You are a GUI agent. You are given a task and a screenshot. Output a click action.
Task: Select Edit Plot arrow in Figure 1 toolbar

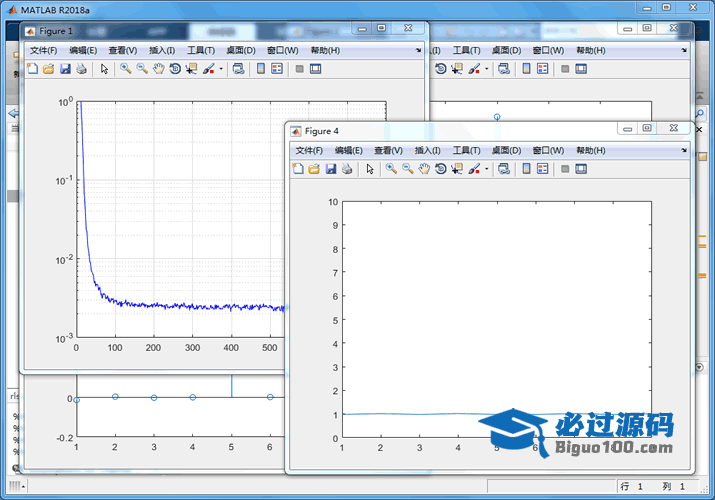104,69
